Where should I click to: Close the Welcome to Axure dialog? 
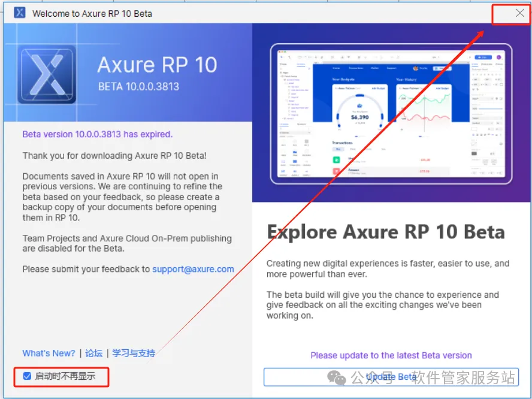click(x=519, y=13)
